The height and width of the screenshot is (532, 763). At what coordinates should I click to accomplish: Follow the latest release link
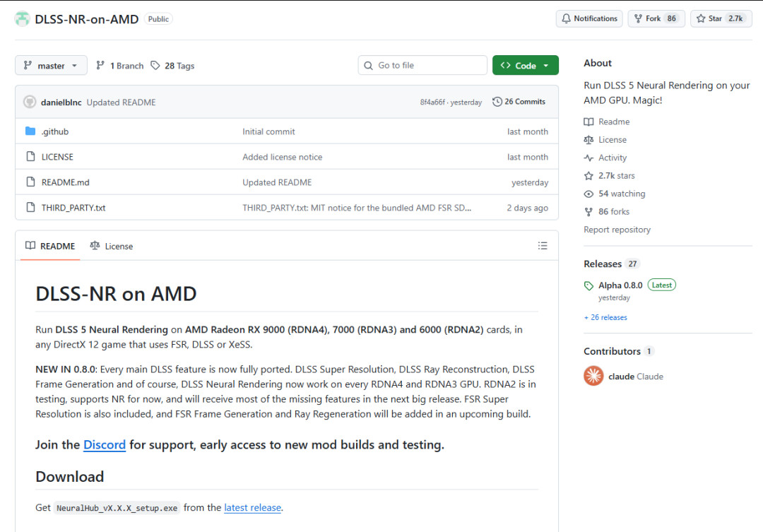pos(252,507)
